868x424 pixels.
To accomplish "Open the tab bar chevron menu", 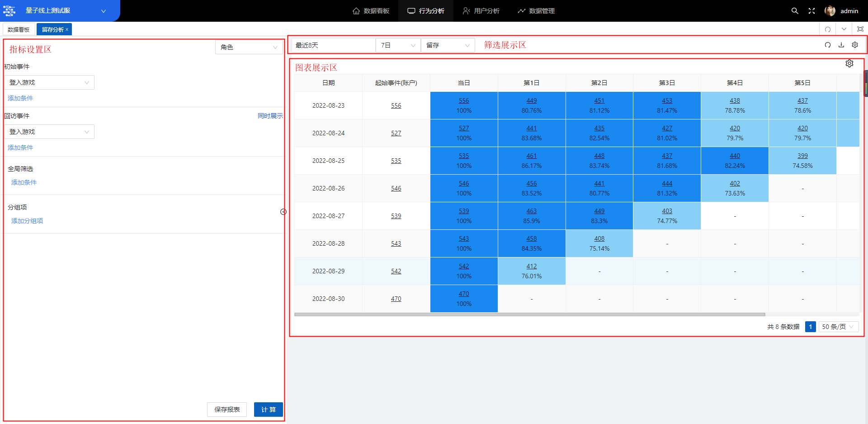I will pyautogui.click(x=844, y=29).
